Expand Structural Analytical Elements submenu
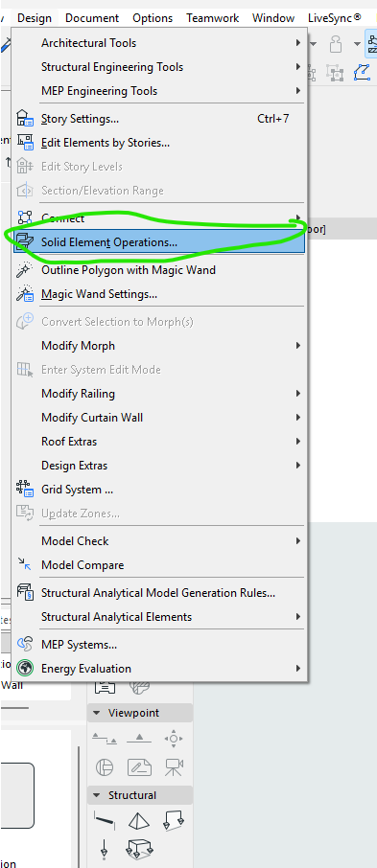The image size is (377, 868). [x=159, y=617]
